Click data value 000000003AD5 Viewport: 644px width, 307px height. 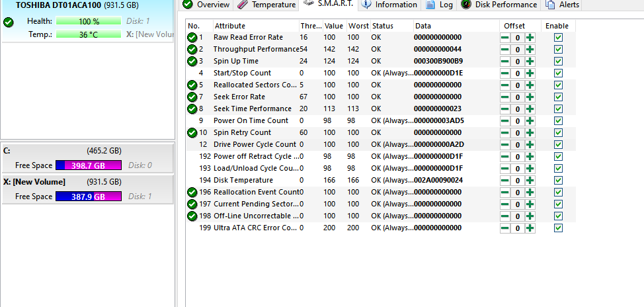[438, 121]
